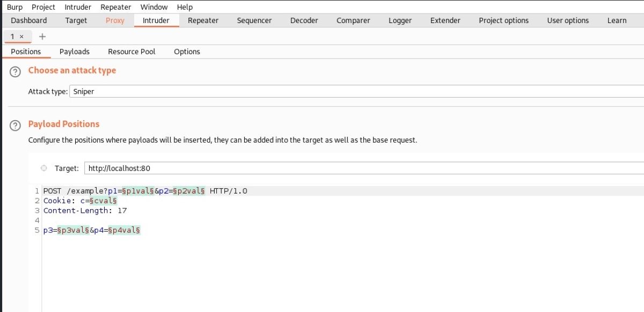Open the Intruder menu in the menu bar
Screen dimensions: 644x312
click(77, 7)
